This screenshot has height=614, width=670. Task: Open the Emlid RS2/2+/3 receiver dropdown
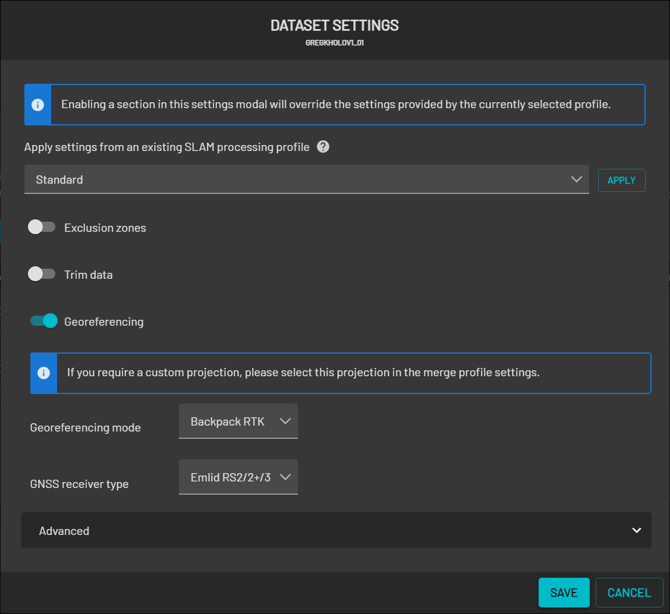(x=238, y=478)
